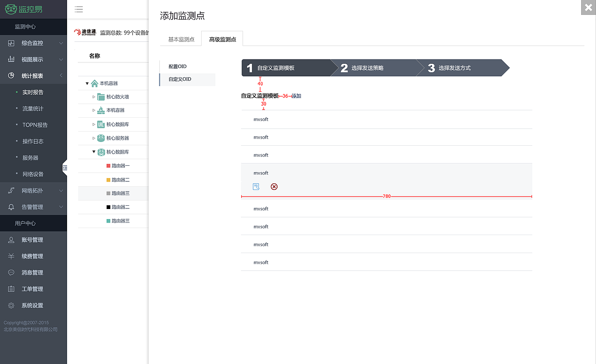
Task: Select 路由器二 with the yellow square
Action: pos(121,180)
